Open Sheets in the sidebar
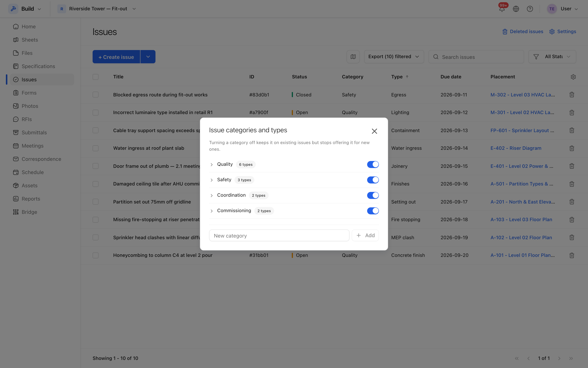The height and width of the screenshot is (368, 588). click(x=42, y=40)
